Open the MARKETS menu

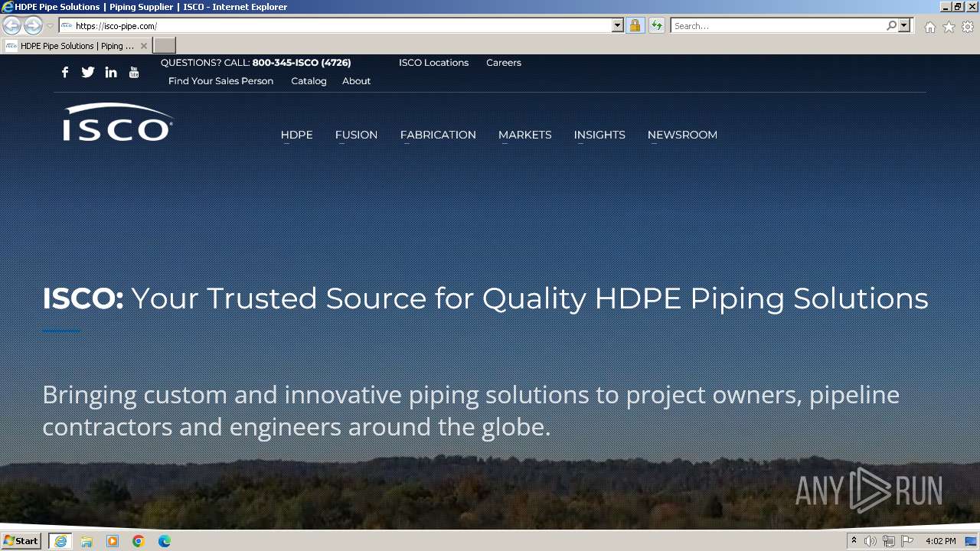point(525,135)
